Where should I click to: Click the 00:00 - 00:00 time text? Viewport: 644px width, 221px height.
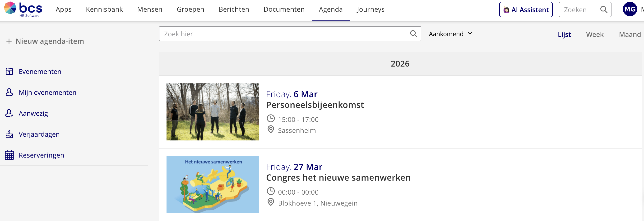pos(298,192)
